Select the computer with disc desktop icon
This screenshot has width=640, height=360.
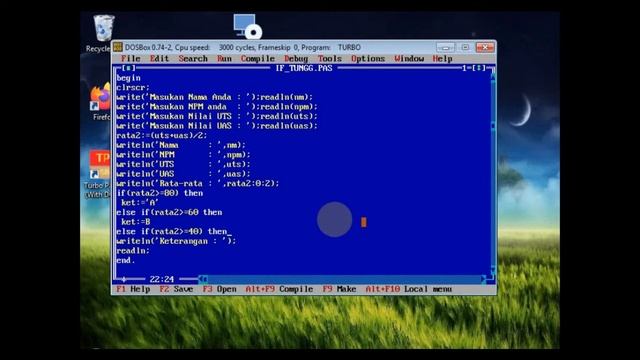point(247,26)
